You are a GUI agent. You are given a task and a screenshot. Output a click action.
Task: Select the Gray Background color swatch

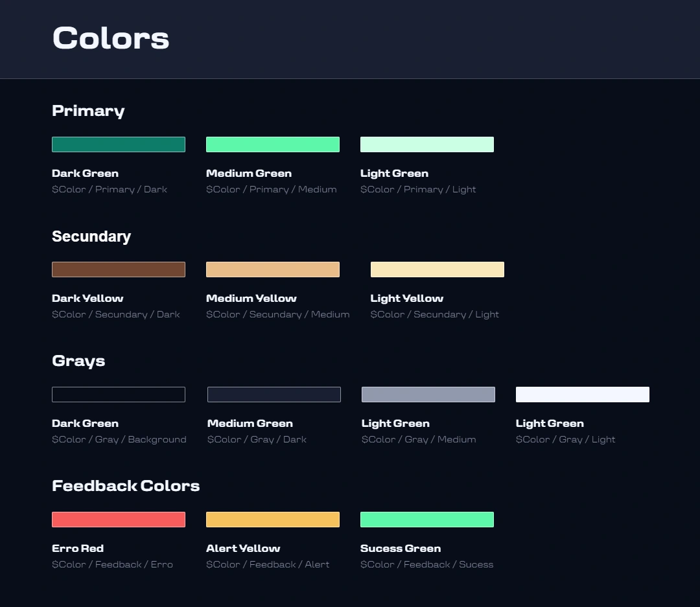[x=119, y=395]
